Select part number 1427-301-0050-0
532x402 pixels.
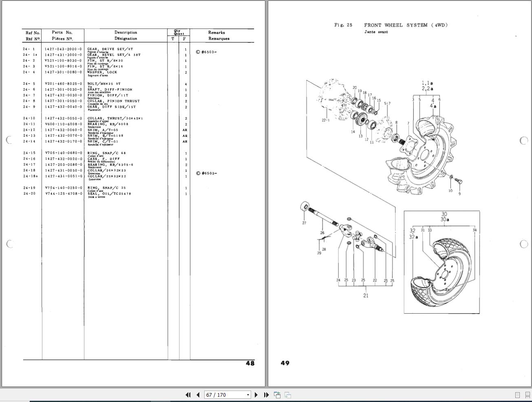pyautogui.click(x=63, y=101)
